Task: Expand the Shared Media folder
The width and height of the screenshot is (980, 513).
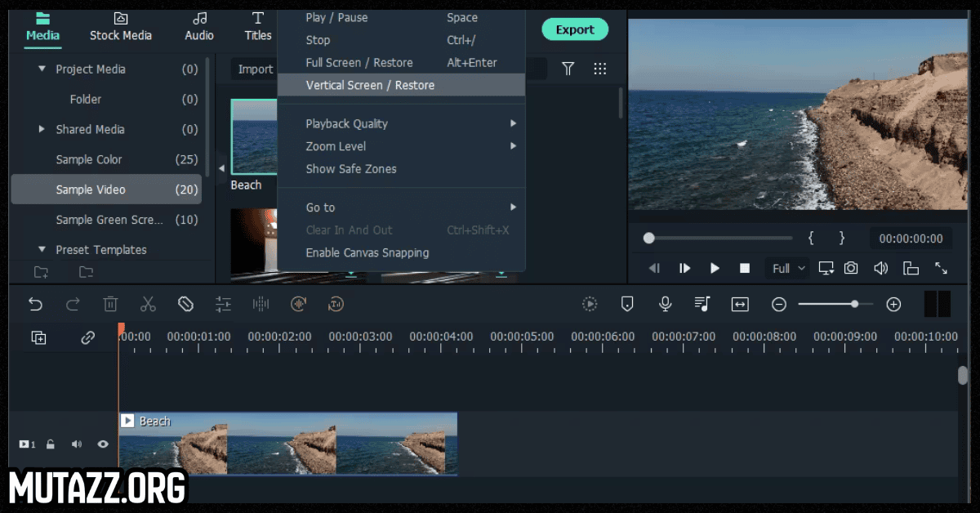Action: coord(42,129)
